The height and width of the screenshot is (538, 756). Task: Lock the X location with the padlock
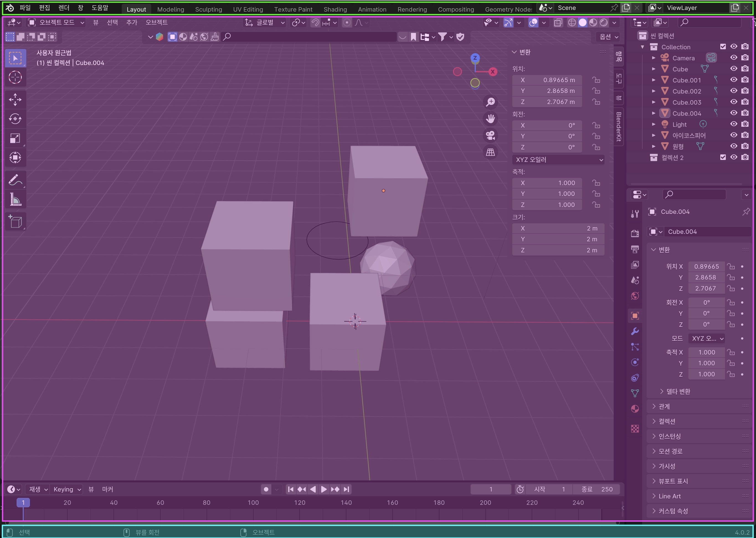tap(596, 80)
